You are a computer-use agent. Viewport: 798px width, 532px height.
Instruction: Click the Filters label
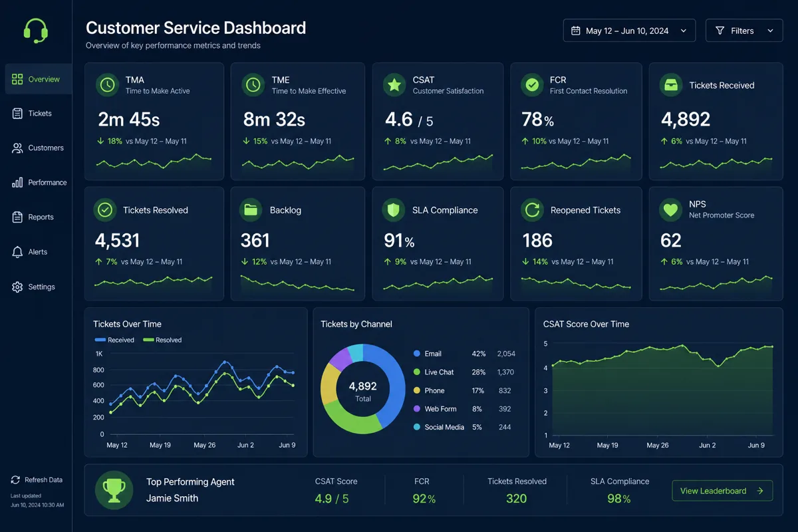(x=742, y=31)
